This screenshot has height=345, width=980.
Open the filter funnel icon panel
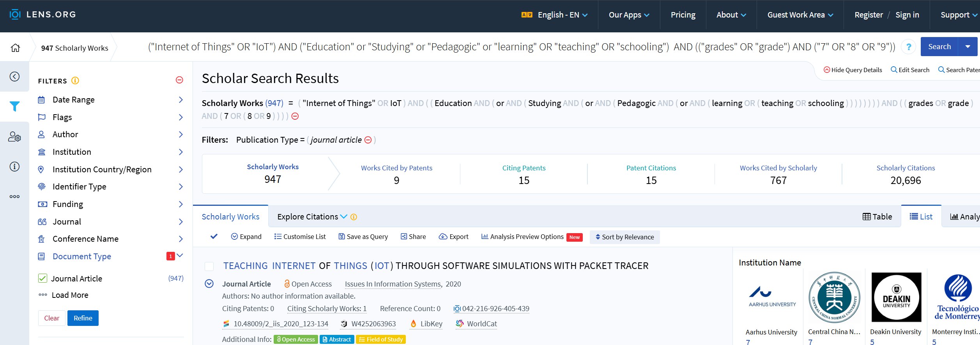14,106
